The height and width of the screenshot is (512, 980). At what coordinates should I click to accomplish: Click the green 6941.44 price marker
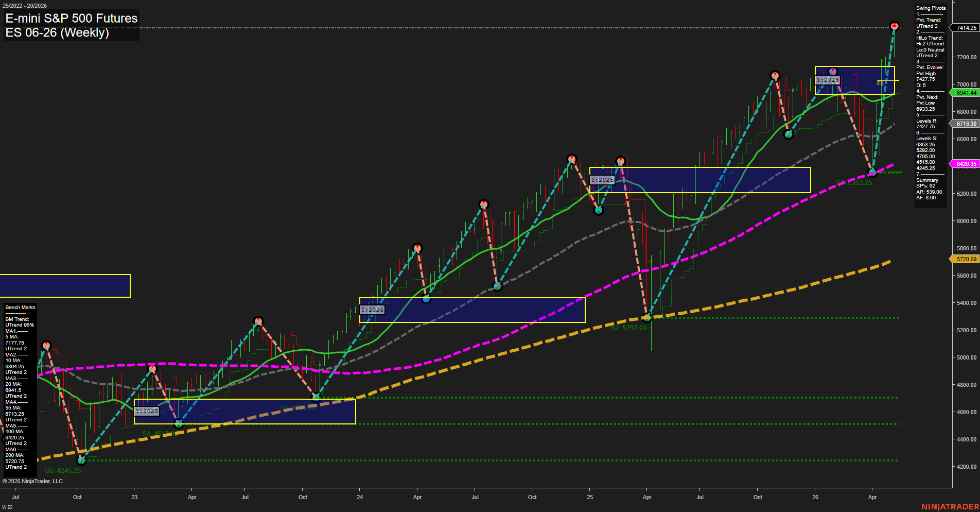coord(965,93)
